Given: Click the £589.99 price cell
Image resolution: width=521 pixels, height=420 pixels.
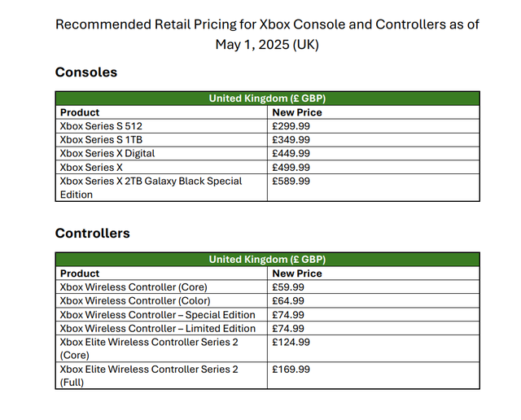Looking at the screenshot, I should click(x=291, y=182).
